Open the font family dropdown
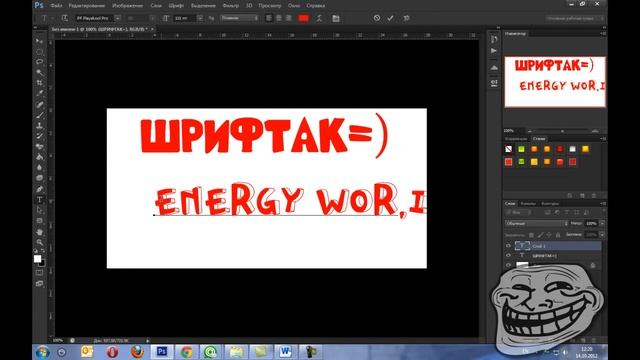Viewport: 640px width, 360px height. (117, 18)
